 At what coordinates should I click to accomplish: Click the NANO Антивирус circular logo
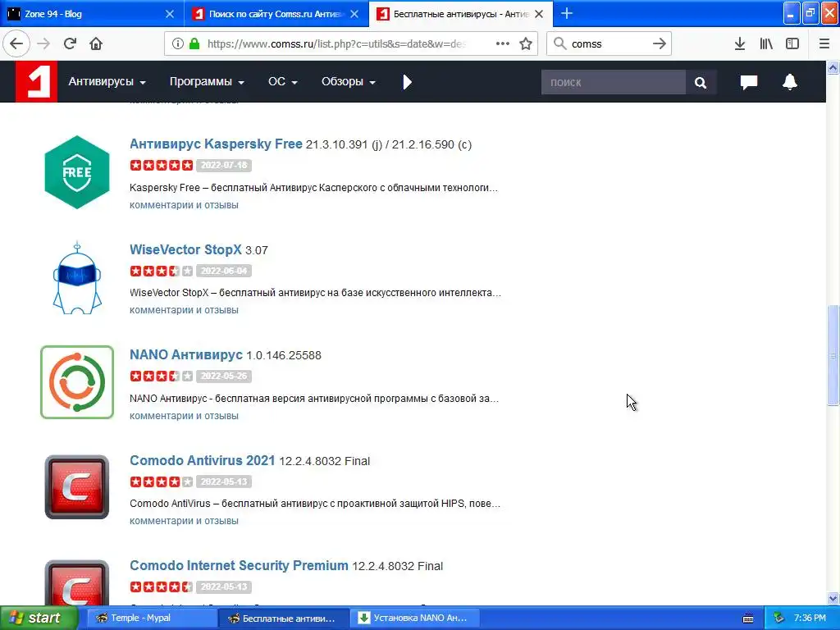click(77, 382)
